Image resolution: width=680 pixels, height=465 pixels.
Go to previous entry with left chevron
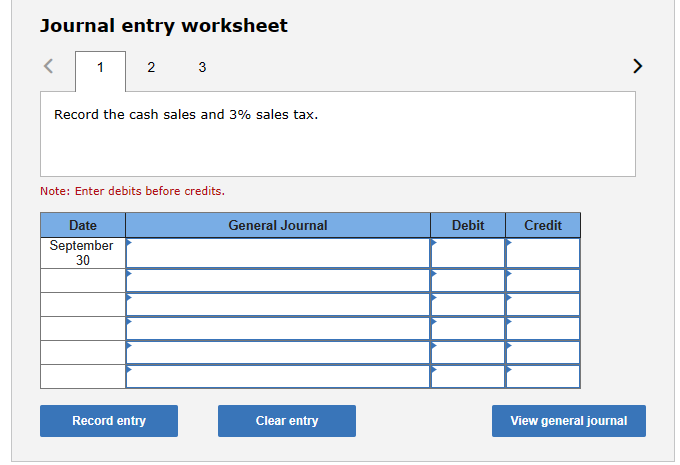pyautogui.click(x=49, y=66)
